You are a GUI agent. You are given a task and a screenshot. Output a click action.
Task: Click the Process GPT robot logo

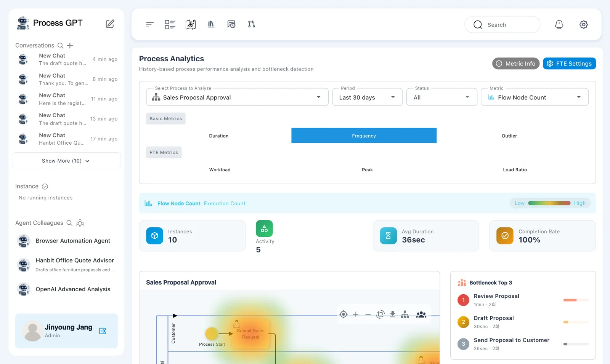click(x=23, y=23)
